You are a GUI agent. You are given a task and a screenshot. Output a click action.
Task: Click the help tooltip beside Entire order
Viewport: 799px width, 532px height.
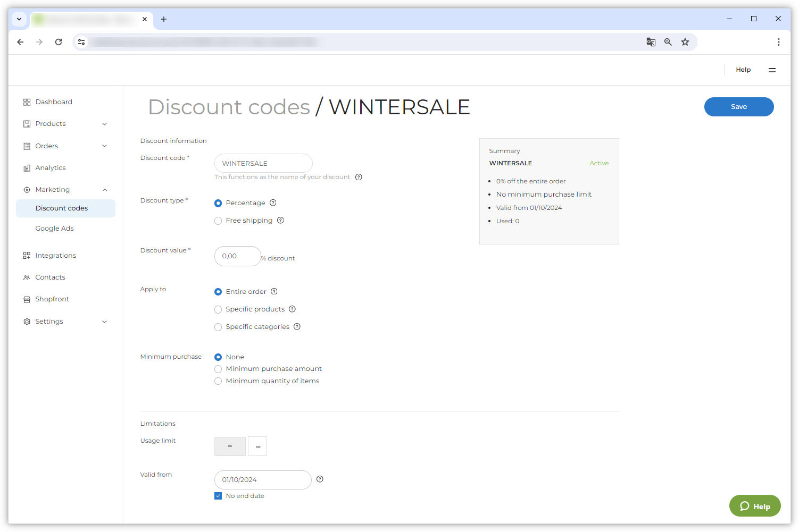(274, 291)
